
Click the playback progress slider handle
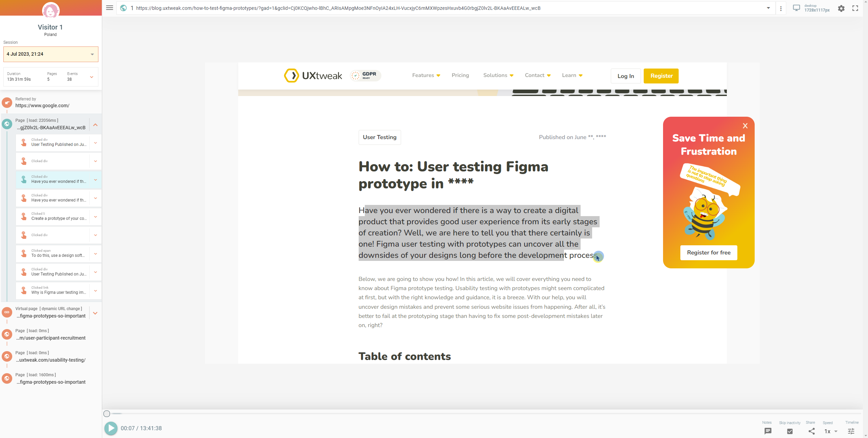[x=107, y=414]
